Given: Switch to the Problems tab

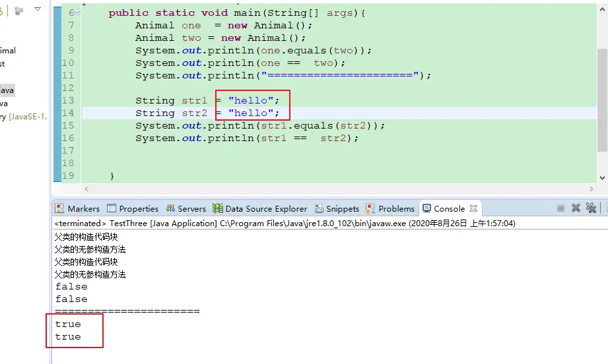Looking at the screenshot, I should point(390,208).
